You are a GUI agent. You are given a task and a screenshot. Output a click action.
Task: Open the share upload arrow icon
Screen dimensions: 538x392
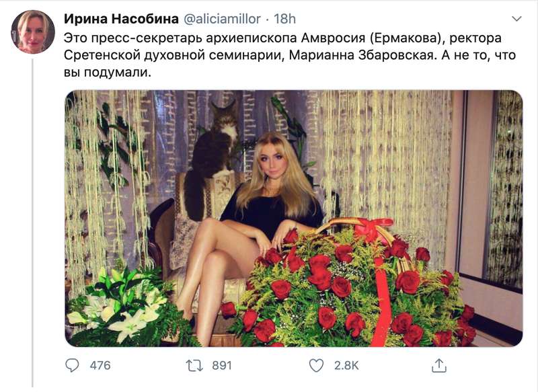[439, 366]
